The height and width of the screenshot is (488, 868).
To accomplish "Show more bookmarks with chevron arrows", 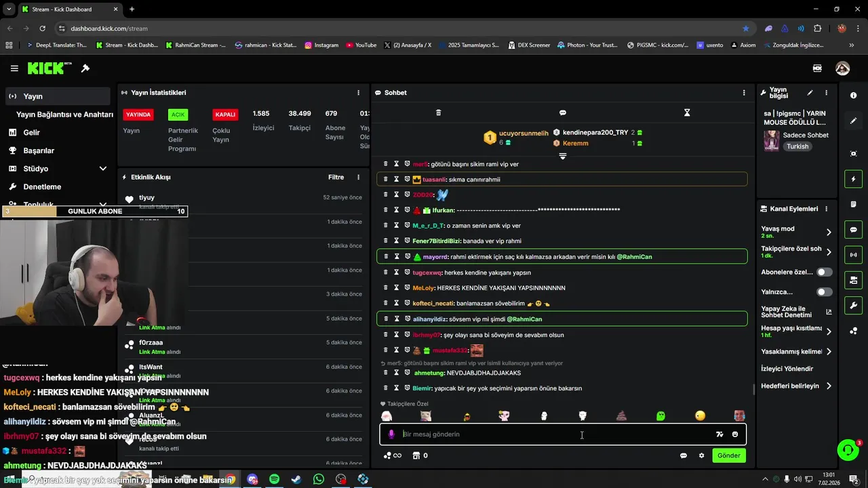I will point(852,45).
